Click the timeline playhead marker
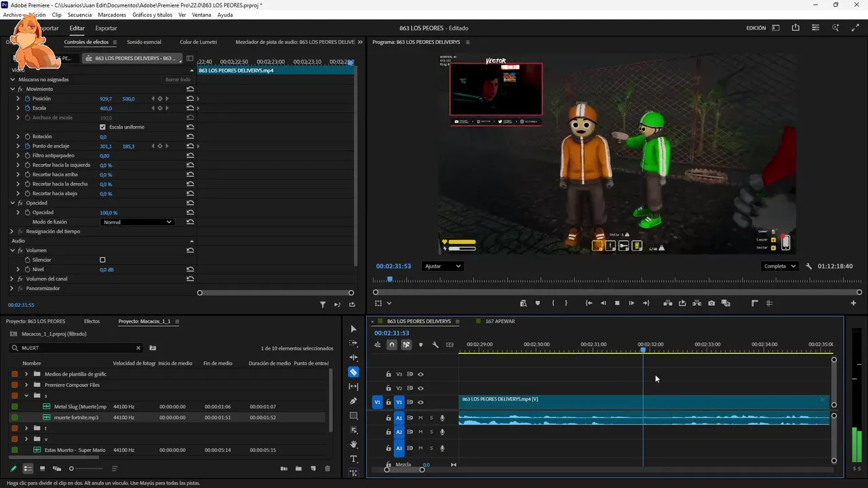This screenshot has width=868, height=488. click(643, 349)
